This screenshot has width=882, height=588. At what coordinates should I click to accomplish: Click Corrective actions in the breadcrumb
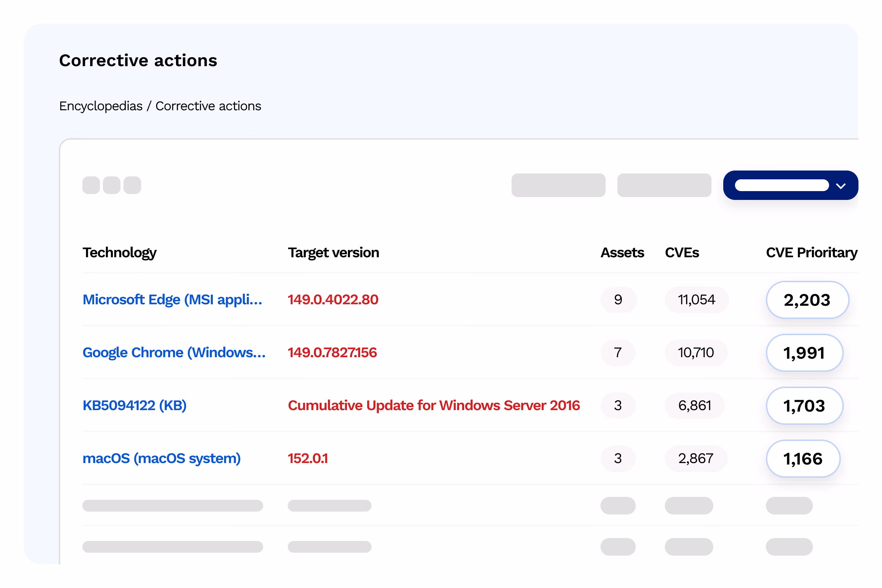coord(208,106)
